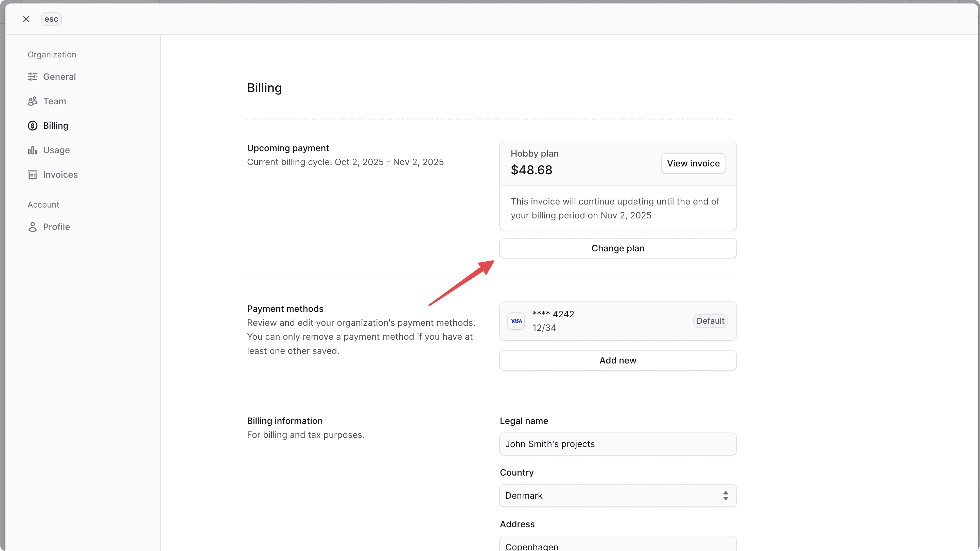
Task: Click the Usage bar-chart icon
Action: [x=32, y=150]
